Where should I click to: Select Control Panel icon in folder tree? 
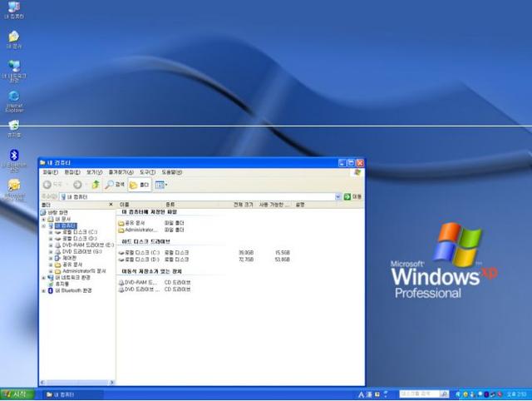coord(57,258)
